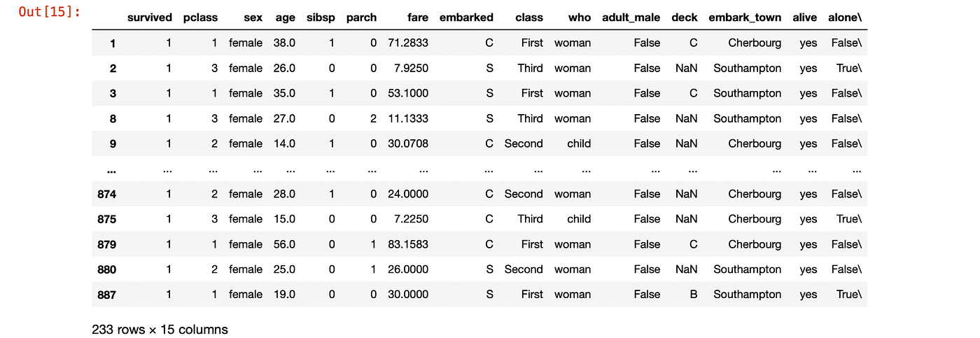Select the 'alone\' column header

point(845,17)
